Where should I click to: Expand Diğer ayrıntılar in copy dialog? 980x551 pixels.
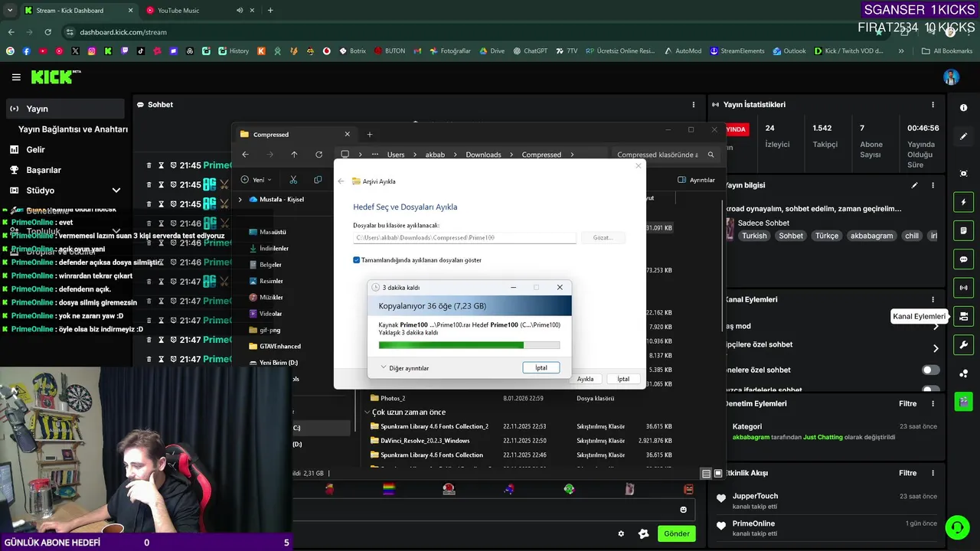pos(404,368)
